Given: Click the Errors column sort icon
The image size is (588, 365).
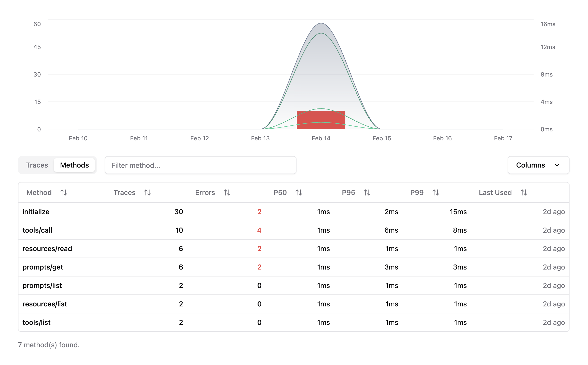Looking at the screenshot, I should coord(227,192).
